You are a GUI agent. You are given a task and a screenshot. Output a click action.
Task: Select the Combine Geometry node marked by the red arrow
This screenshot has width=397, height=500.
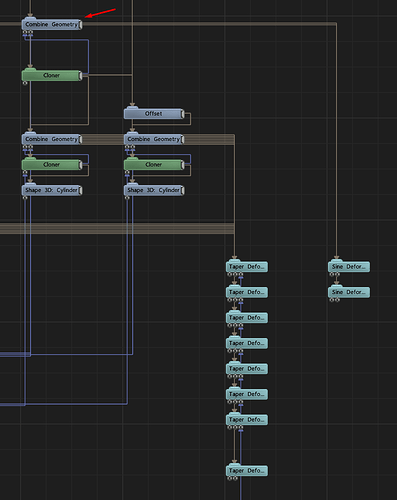[x=52, y=24]
